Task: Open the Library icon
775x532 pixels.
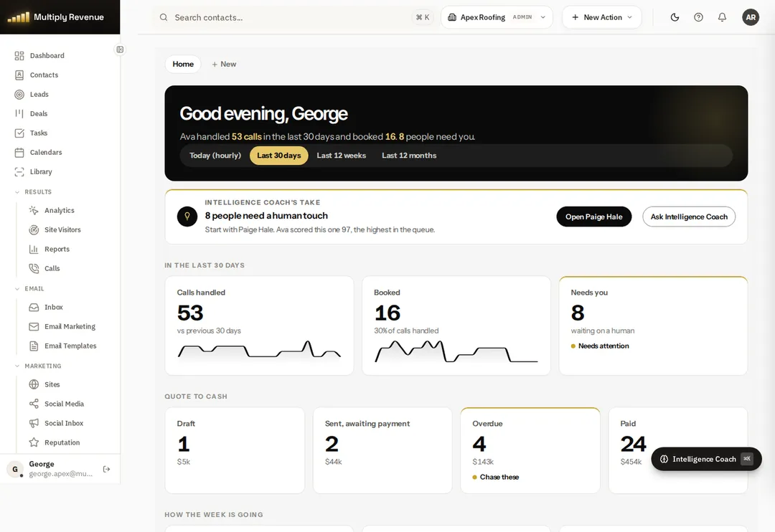Action: point(19,172)
